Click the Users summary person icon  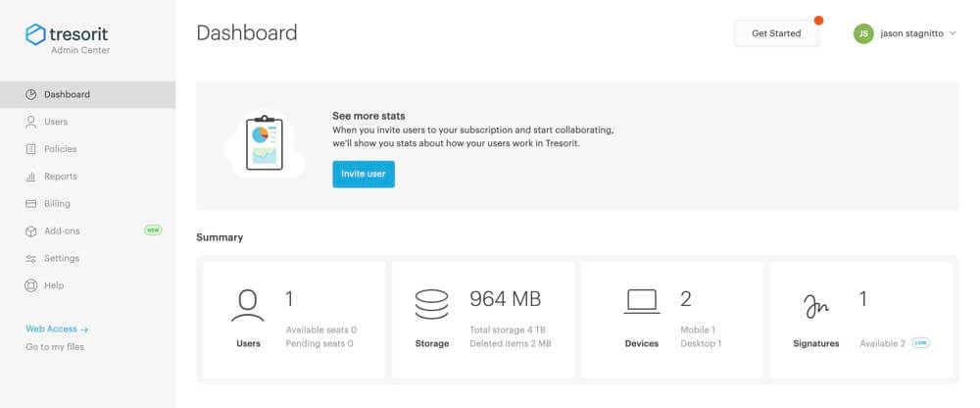click(248, 305)
